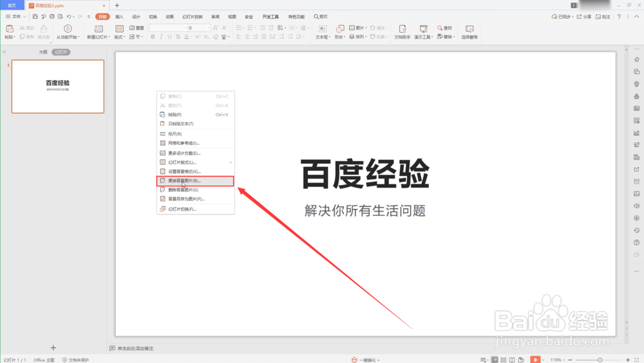Click the slide sorter view icon
Image resolution: width=644 pixels, height=363 pixels.
(x=503, y=360)
